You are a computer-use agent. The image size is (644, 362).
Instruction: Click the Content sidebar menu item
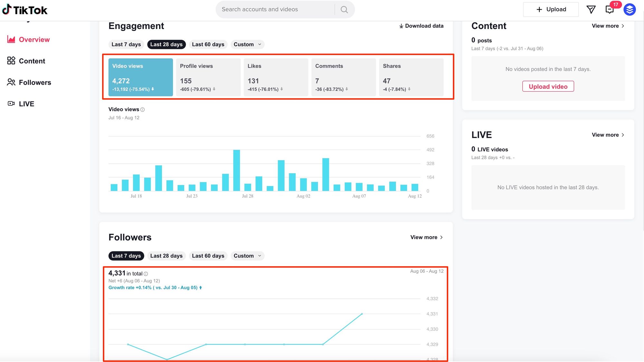(x=32, y=61)
